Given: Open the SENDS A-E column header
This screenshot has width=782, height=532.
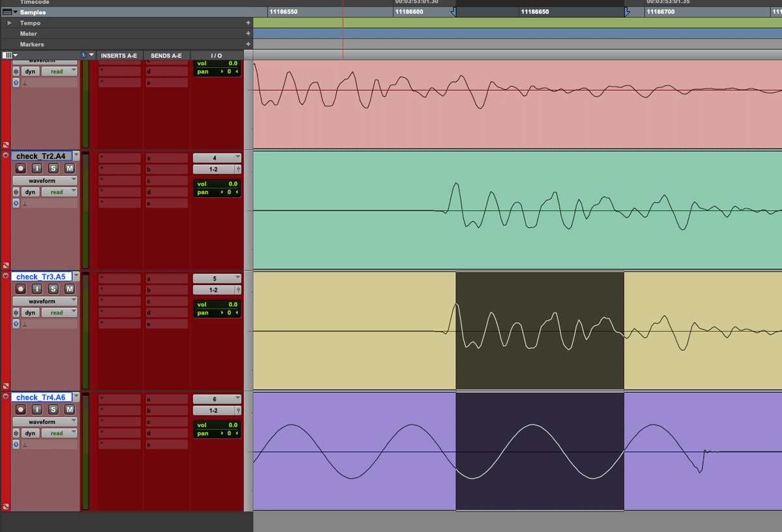Looking at the screenshot, I should click(166, 55).
